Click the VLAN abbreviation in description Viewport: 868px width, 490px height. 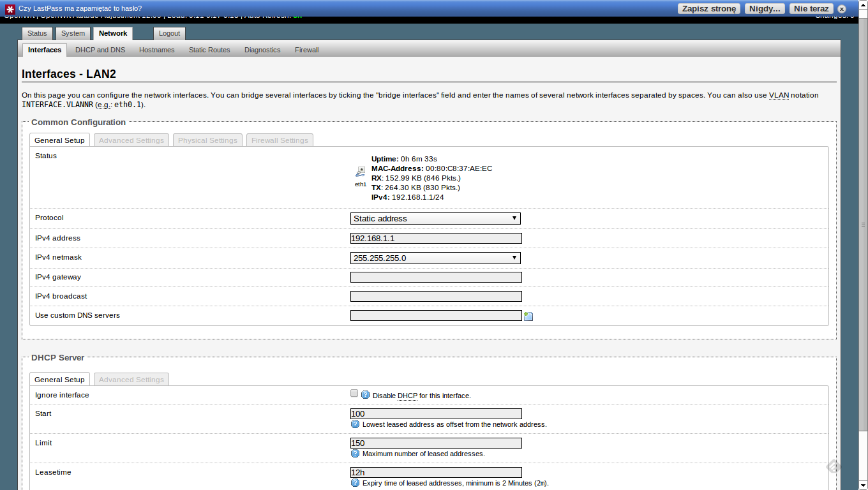pyautogui.click(x=779, y=95)
